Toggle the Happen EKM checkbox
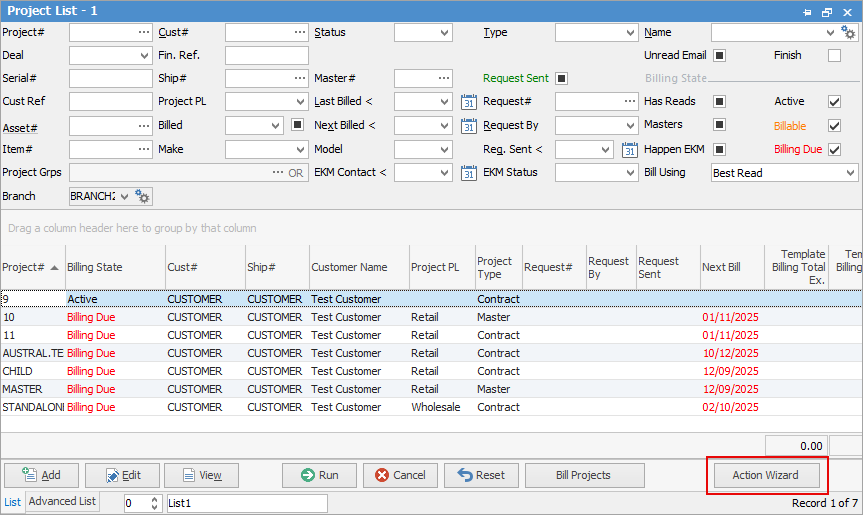 tap(719, 149)
